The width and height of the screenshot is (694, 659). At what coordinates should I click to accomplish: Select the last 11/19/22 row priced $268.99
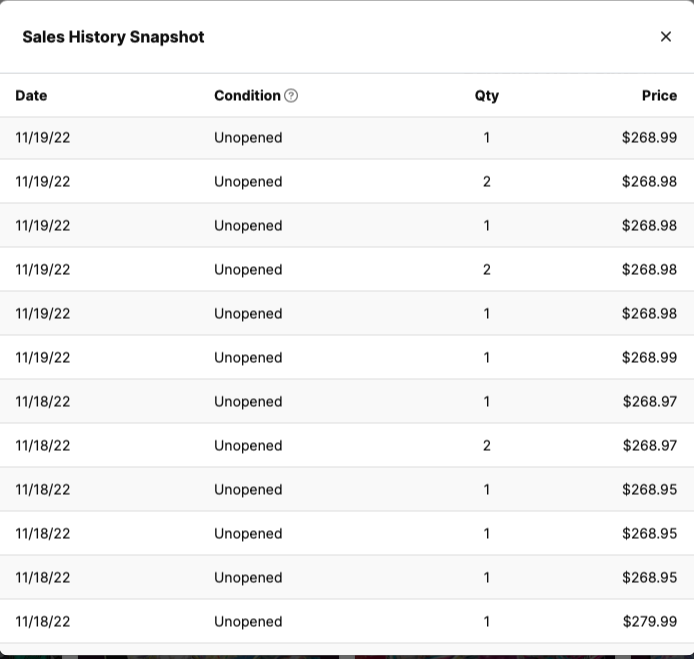(347, 358)
